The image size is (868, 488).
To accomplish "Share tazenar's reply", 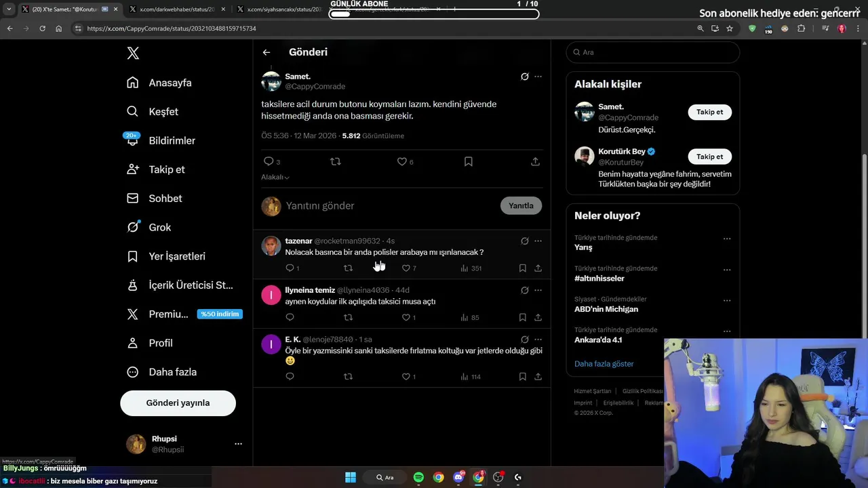I will coord(538,268).
